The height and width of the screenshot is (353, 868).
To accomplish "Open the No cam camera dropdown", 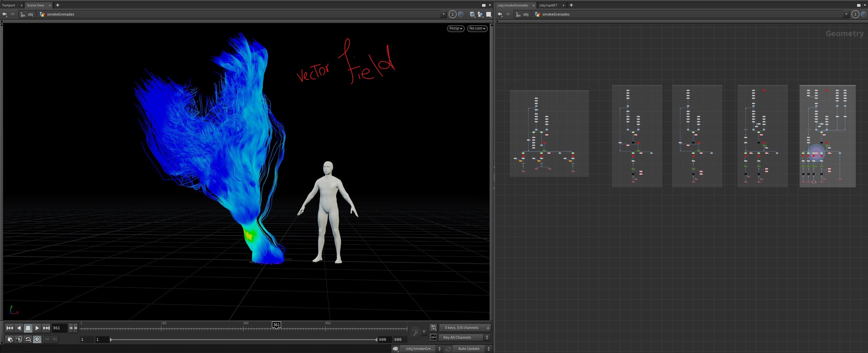I will coord(477,28).
